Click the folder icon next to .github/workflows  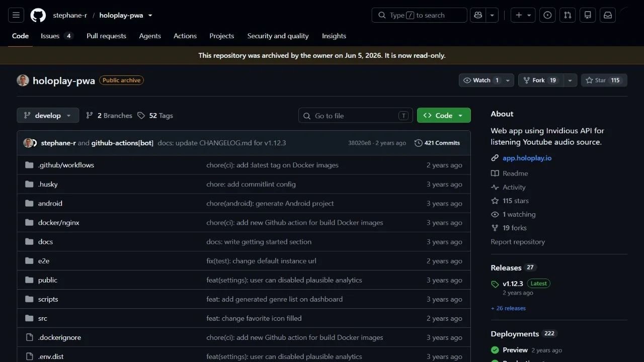pos(29,165)
